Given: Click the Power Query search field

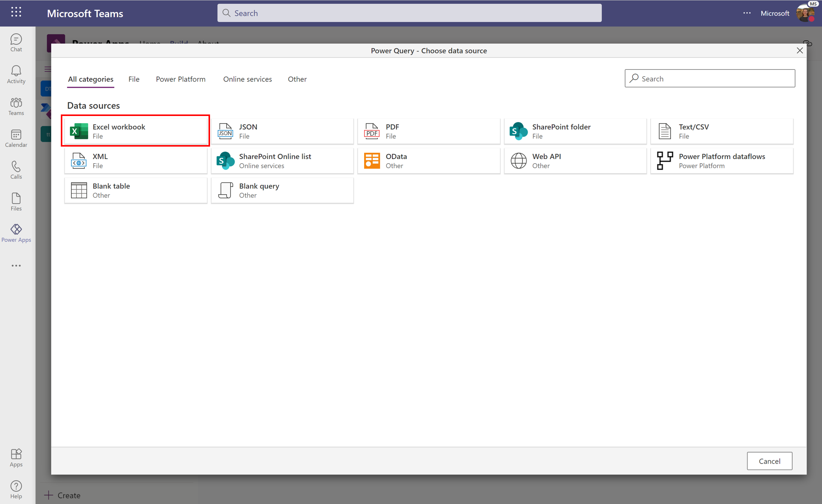Looking at the screenshot, I should tap(710, 78).
